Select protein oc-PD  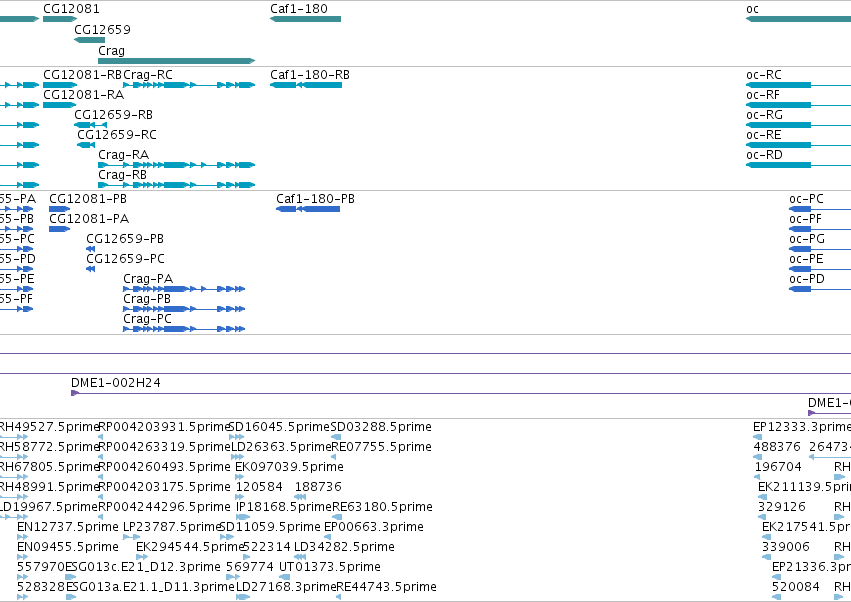tap(820, 289)
